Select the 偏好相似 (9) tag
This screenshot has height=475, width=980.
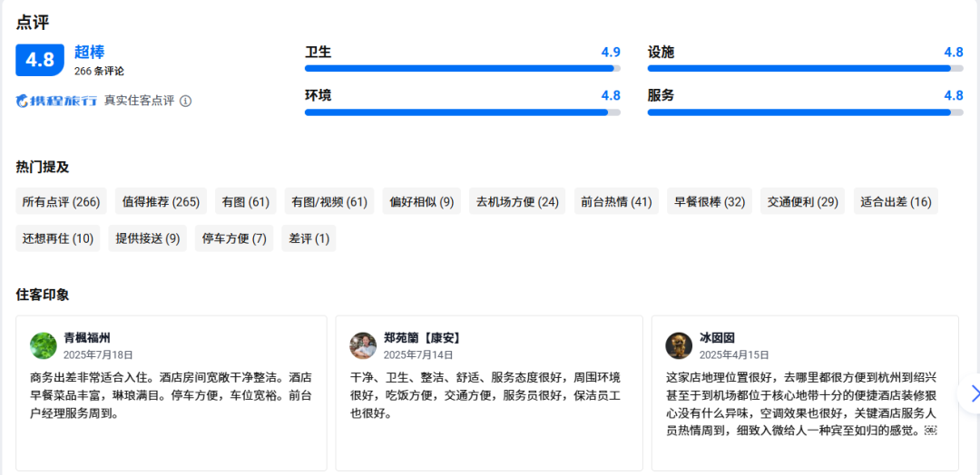(422, 201)
